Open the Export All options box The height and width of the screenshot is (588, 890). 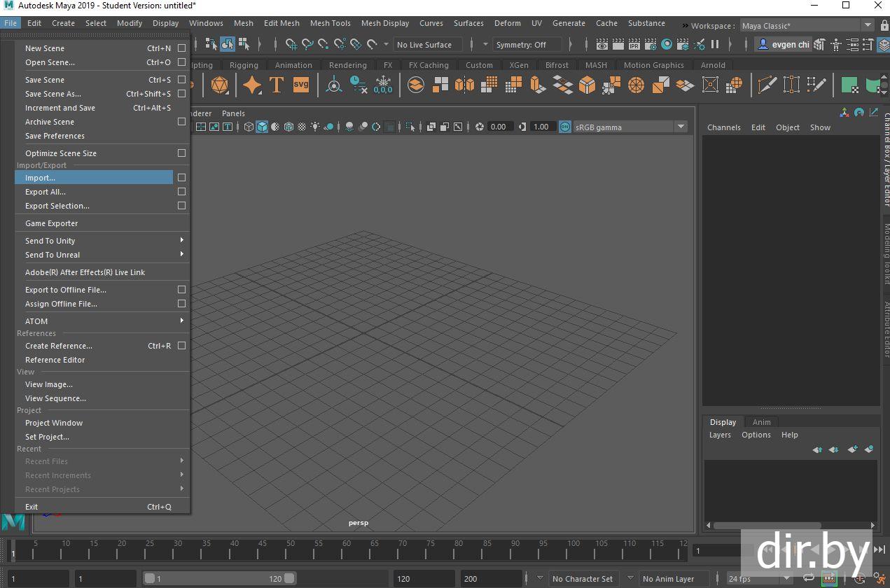point(181,192)
